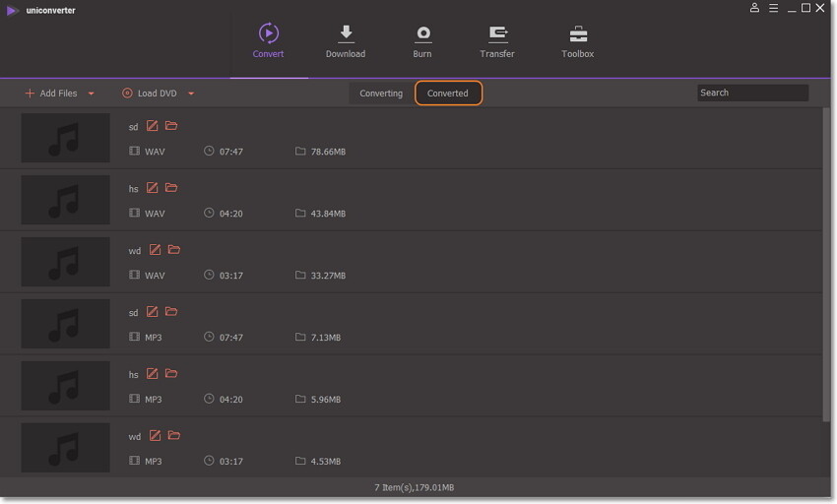The image size is (837, 504).
Task: Open folder of sd MP3 file
Action: click(x=171, y=312)
